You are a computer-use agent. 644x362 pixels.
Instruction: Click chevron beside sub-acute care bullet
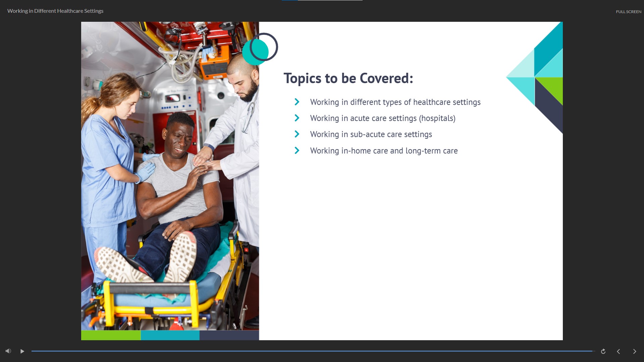point(297,134)
